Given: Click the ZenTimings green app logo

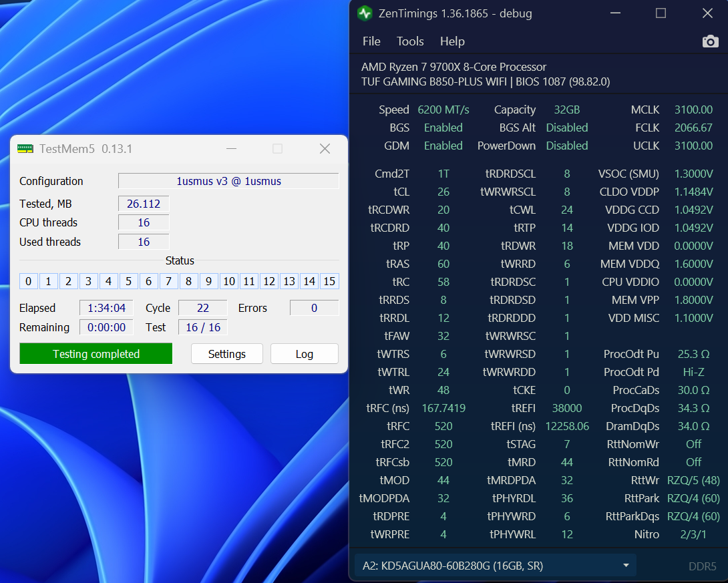Looking at the screenshot, I should [365, 13].
